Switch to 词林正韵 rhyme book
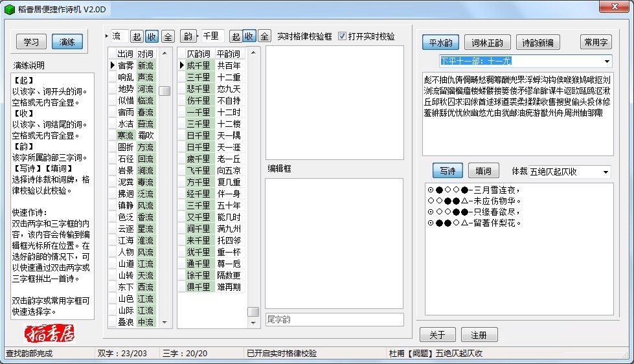This screenshot has width=634, height=364. (x=487, y=43)
